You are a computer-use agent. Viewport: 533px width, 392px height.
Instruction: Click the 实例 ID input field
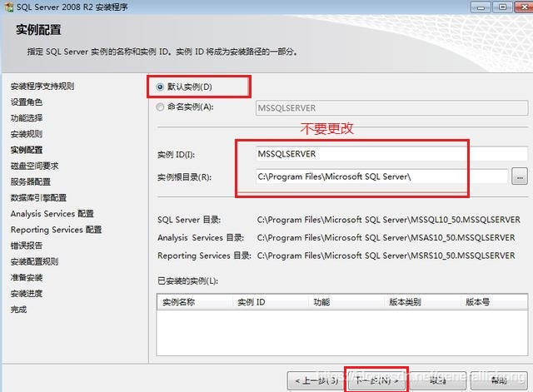391,154
